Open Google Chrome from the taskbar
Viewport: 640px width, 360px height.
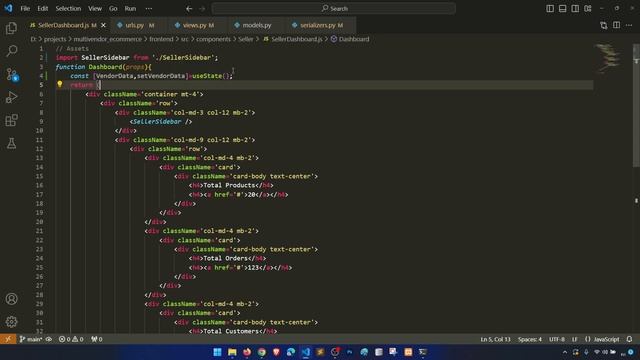(262, 352)
